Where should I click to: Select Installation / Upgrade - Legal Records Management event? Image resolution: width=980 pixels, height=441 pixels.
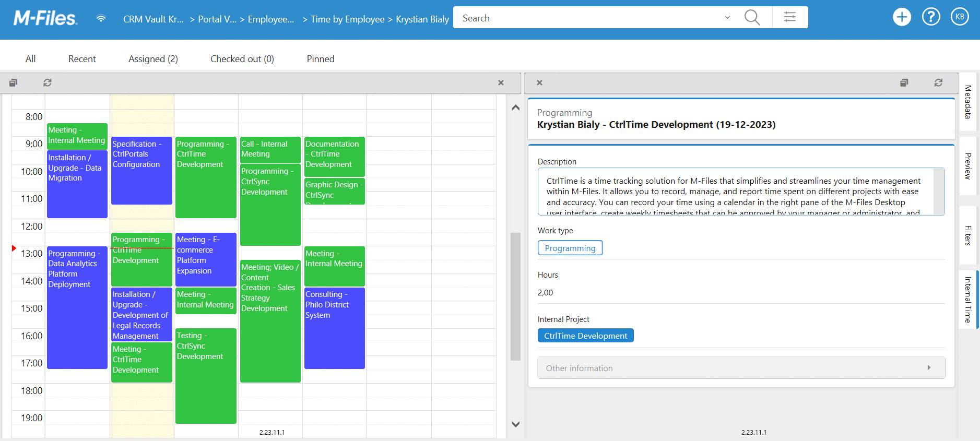coord(141,314)
